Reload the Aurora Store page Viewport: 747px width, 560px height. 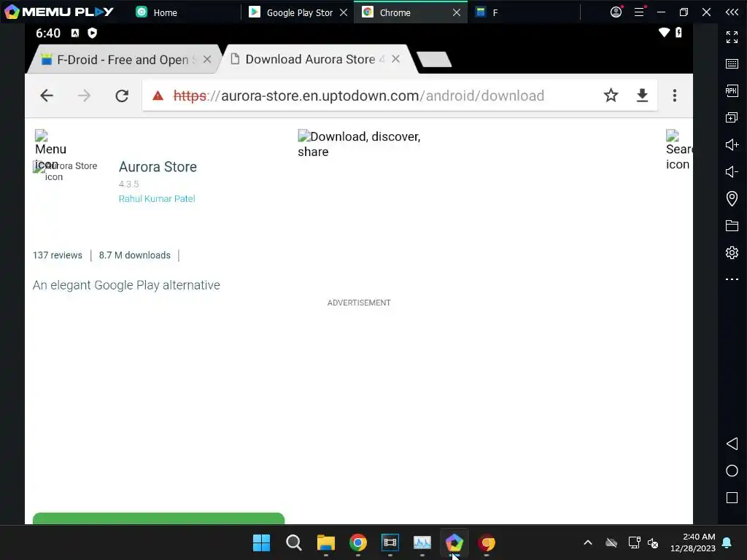pyautogui.click(x=122, y=96)
